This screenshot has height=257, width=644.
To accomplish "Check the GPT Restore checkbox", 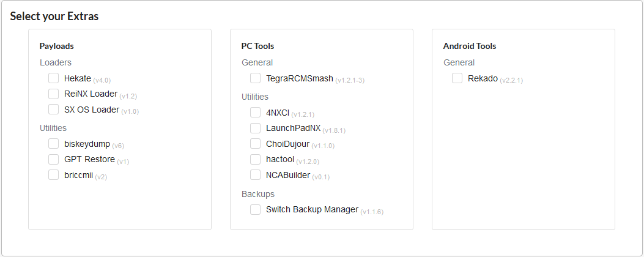I will 53,159.
